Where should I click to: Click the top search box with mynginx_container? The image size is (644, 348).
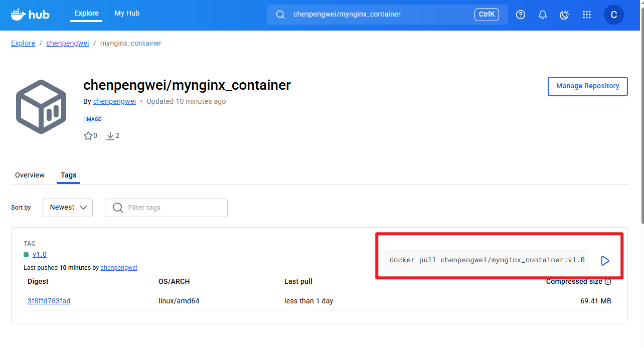point(387,15)
